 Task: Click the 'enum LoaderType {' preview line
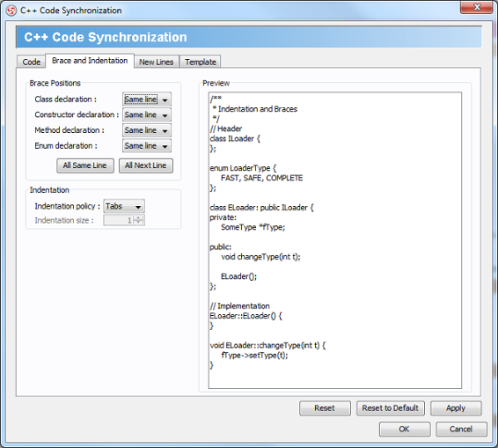(244, 168)
